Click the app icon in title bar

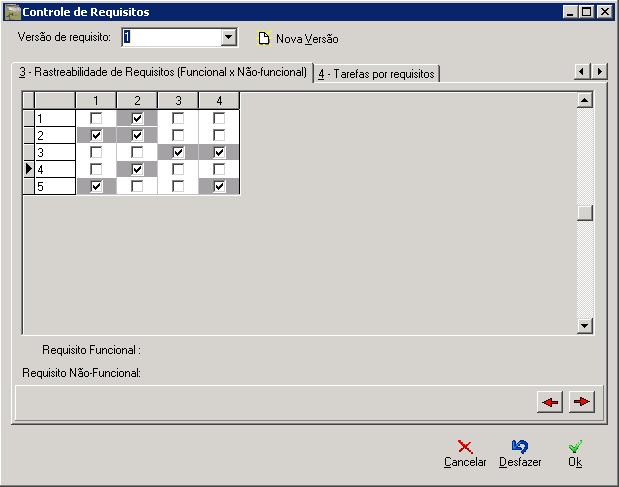pyautogui.click(x=12, y=12)
